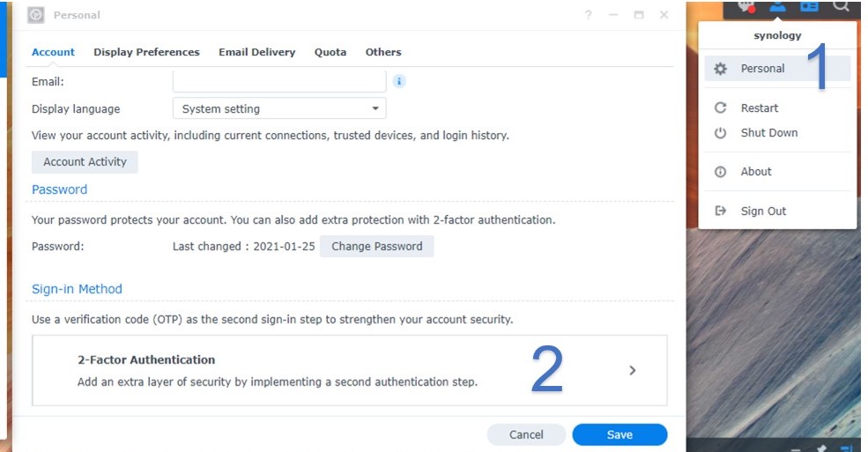Click the Restart circular arrow icon
This screenshot has width=868, height=452.
(x=720, y=107)
